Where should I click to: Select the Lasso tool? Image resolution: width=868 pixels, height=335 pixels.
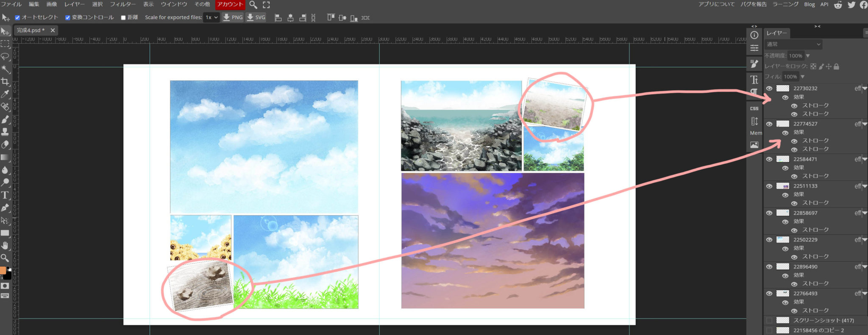click(x=5, y=56)
